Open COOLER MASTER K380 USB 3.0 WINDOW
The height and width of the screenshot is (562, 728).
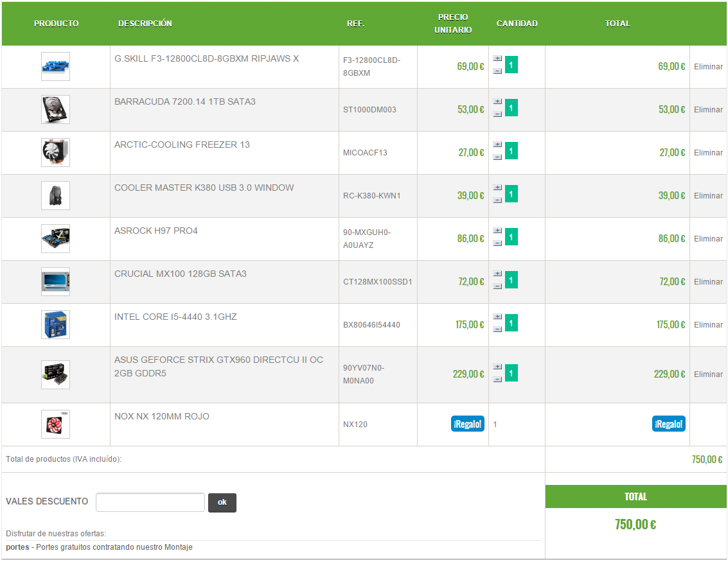(x=204, y=188)
